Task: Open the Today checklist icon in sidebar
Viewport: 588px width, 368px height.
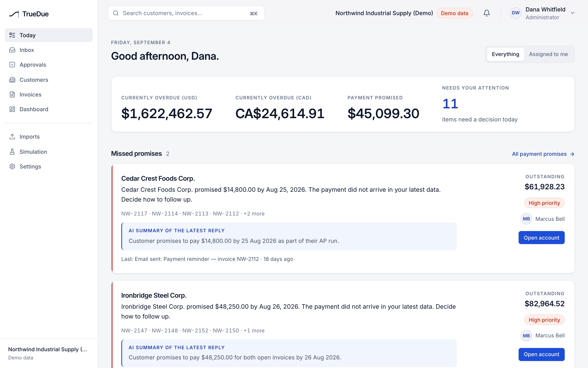Action: [x=12, y=35]
